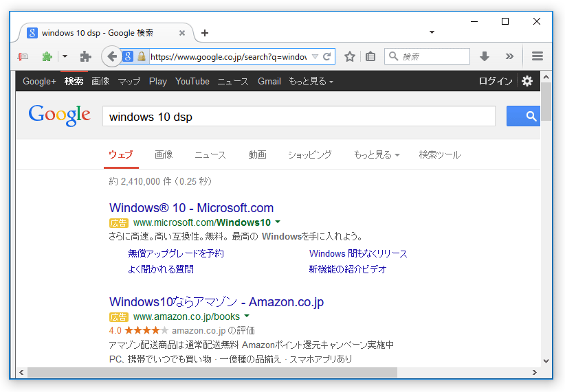Maximize the browser window
Screen dimensions: 565x392
pos(505,21)
